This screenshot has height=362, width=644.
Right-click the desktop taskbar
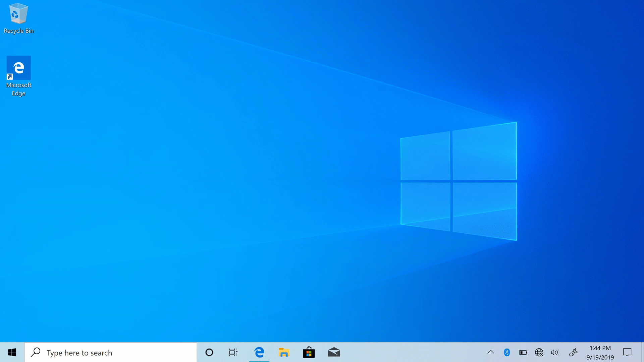point(398,352)
